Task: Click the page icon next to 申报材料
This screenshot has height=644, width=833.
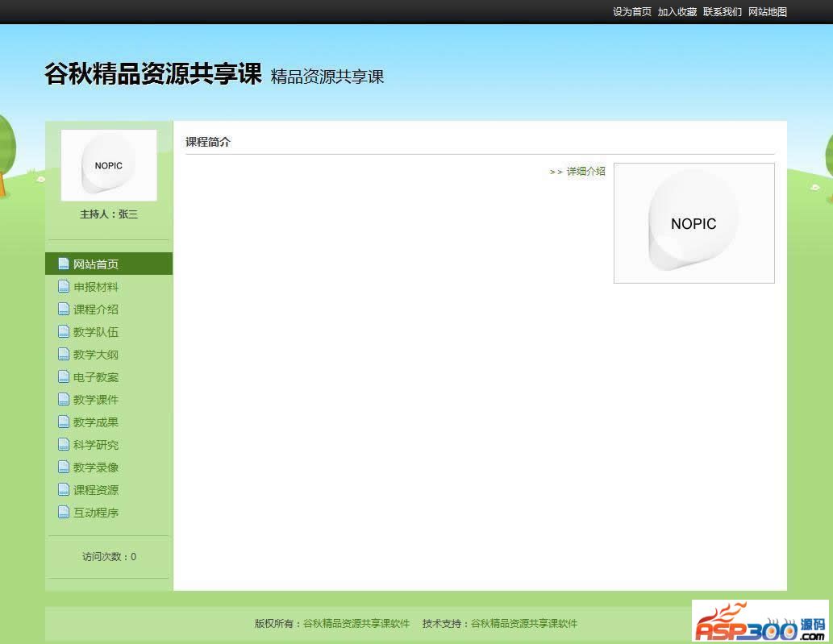Action: (x=64, y=286)
